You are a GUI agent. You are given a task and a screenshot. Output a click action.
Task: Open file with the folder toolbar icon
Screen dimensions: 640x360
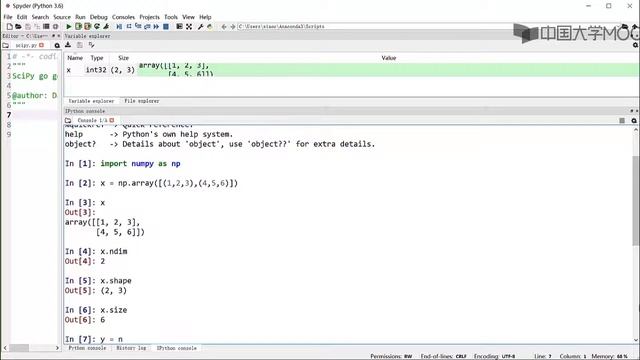(18, 27)
